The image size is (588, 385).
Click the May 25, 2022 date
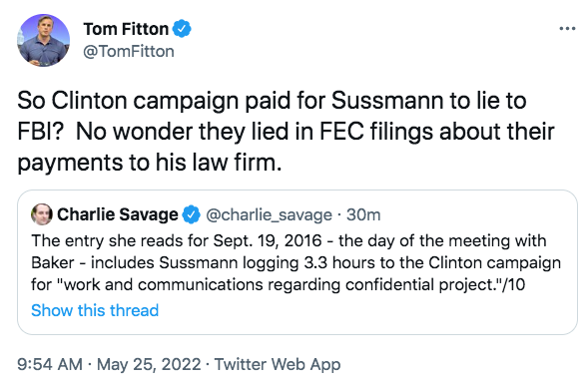point(149,364)
